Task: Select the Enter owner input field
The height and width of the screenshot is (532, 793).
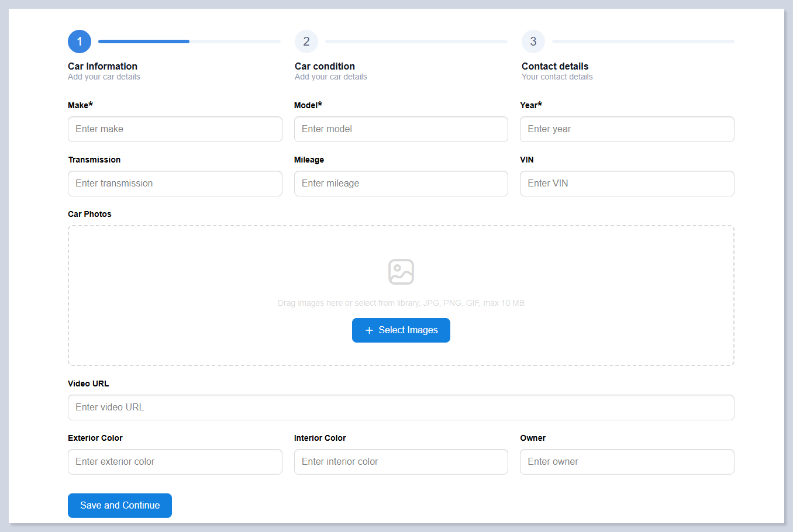Action: (627, 462)
